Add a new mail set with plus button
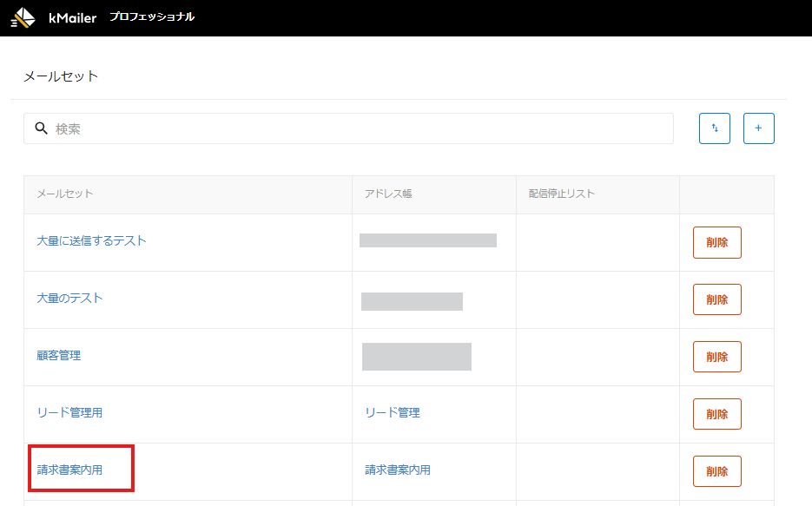The image size is (812, 506). [x=758, y=128]
